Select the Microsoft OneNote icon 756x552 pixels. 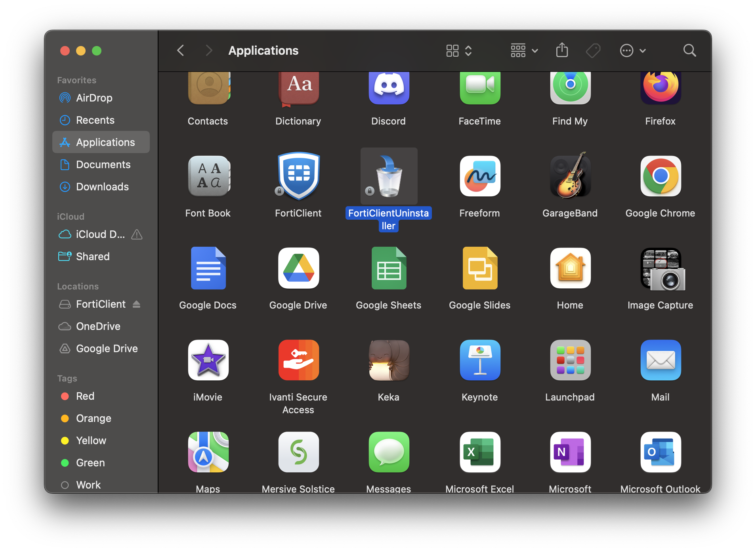570,452
